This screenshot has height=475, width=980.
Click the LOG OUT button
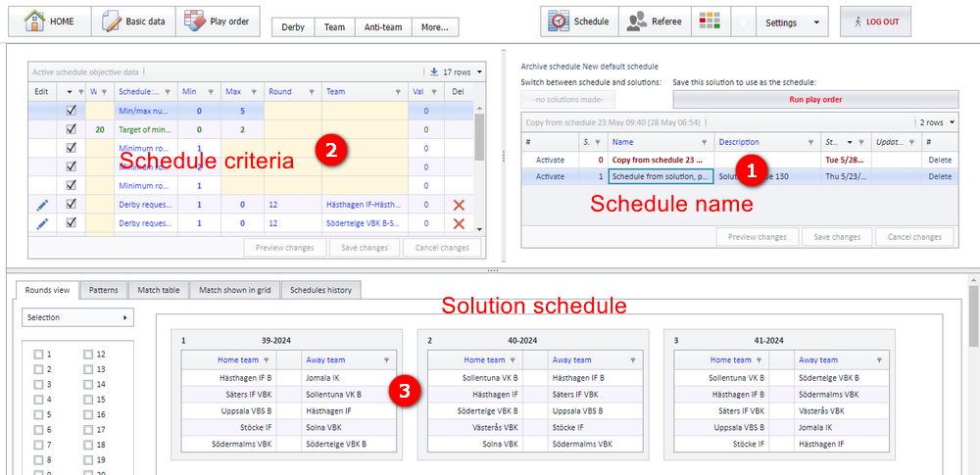(x=875, y=22)
